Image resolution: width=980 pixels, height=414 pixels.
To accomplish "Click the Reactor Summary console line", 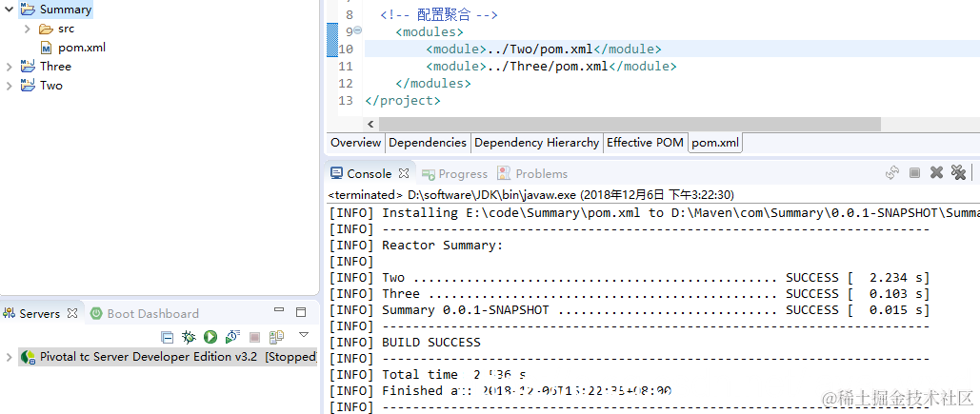I will coord(443,245).
